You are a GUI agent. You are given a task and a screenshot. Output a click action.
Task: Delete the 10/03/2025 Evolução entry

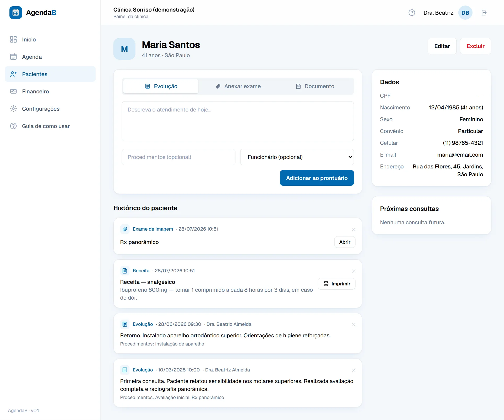[354, 370]
